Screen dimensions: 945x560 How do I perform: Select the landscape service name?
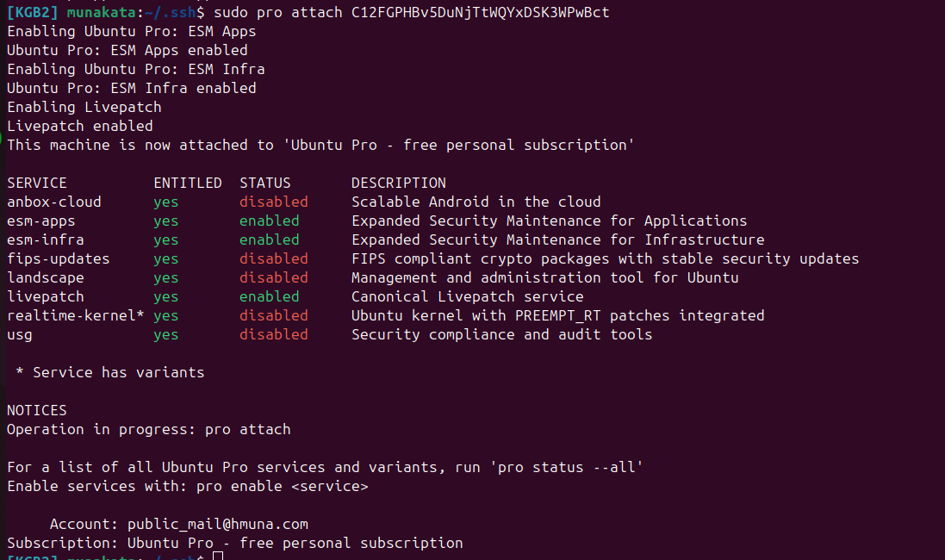point(46,277)
